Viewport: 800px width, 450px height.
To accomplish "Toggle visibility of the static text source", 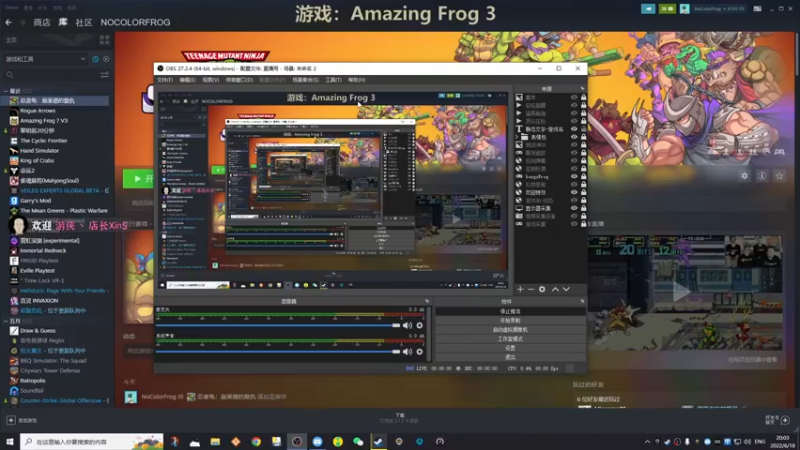I will (x=574, y=129).
